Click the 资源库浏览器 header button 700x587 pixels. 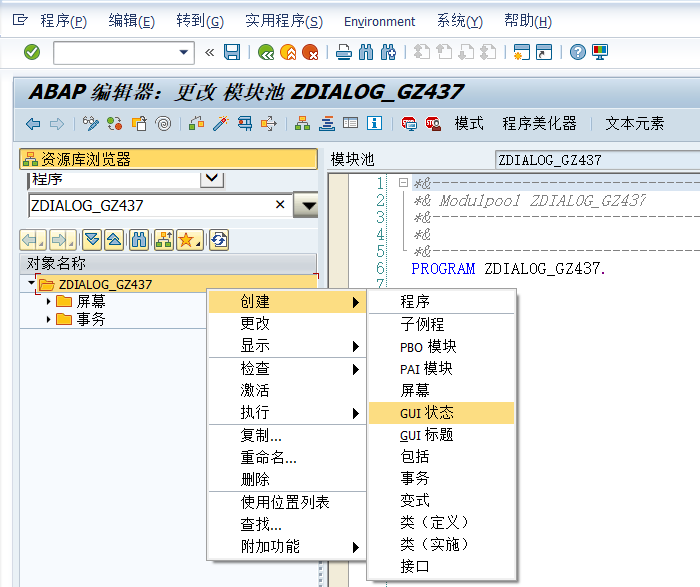[168, 159]
